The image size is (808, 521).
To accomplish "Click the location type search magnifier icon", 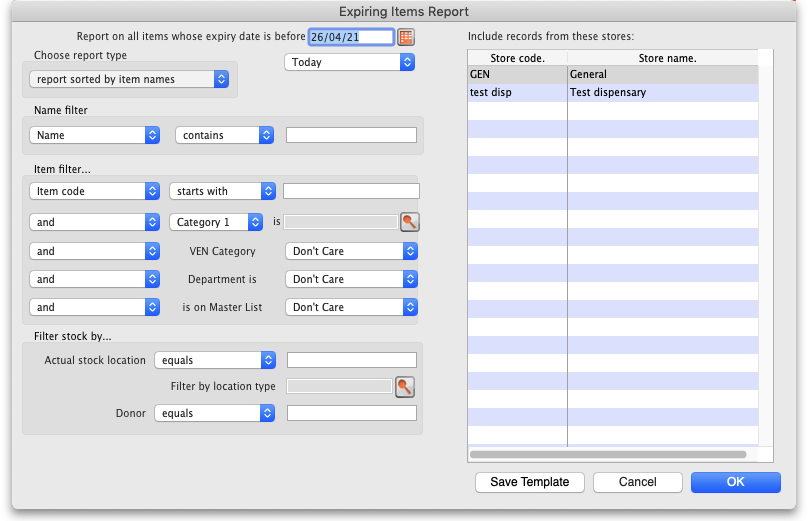I will click(404, 386).
